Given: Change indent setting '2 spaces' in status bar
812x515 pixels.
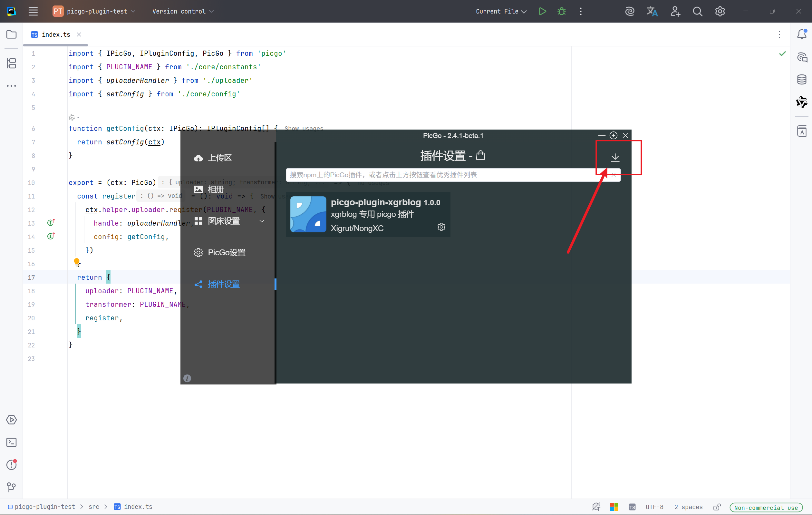Looking at the screenshot, I should coord(688,507).
